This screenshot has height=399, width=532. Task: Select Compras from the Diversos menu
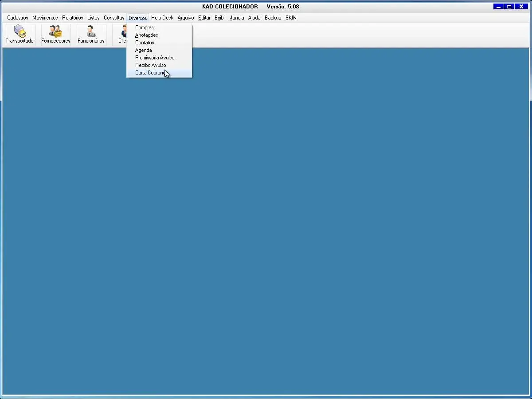(144, 27)
